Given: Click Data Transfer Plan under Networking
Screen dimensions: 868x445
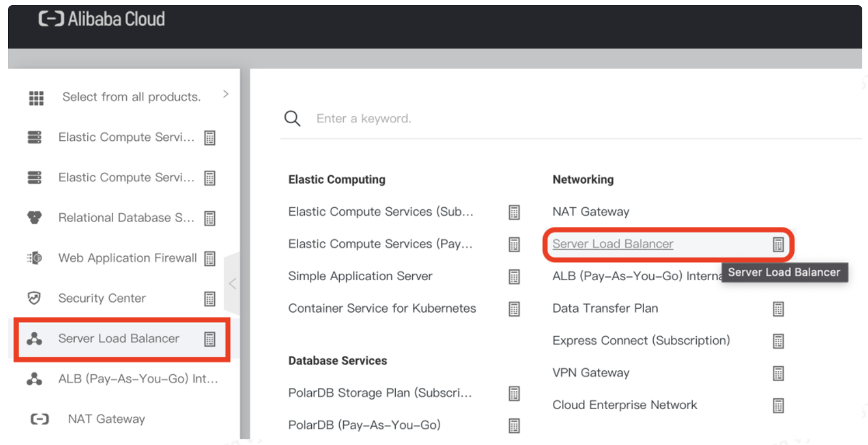Looking at the screenshot, I should click(x=605, y=308).
